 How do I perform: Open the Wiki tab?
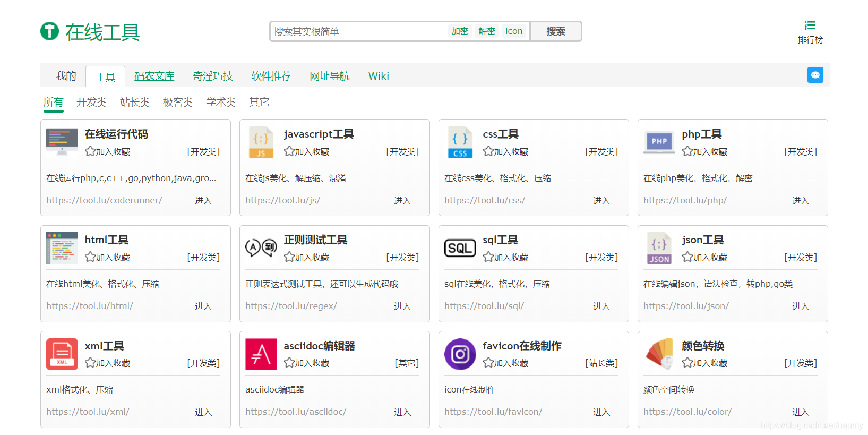[x=379, y=76]
